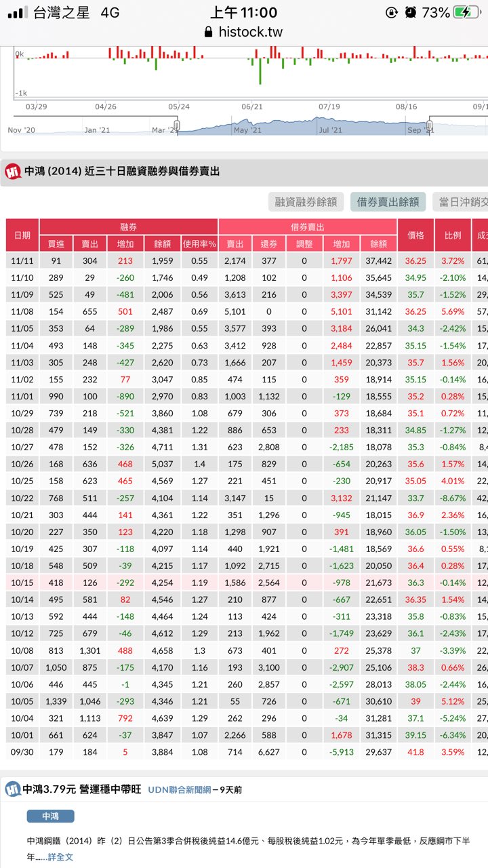Click the 使用率% column header
488x868 pixels.
coord(199,244)
